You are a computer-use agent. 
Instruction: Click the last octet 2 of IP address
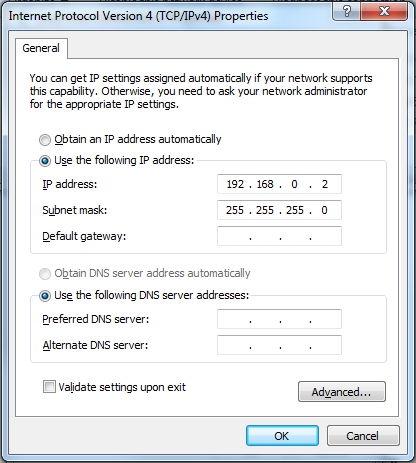tap(325, 184)
